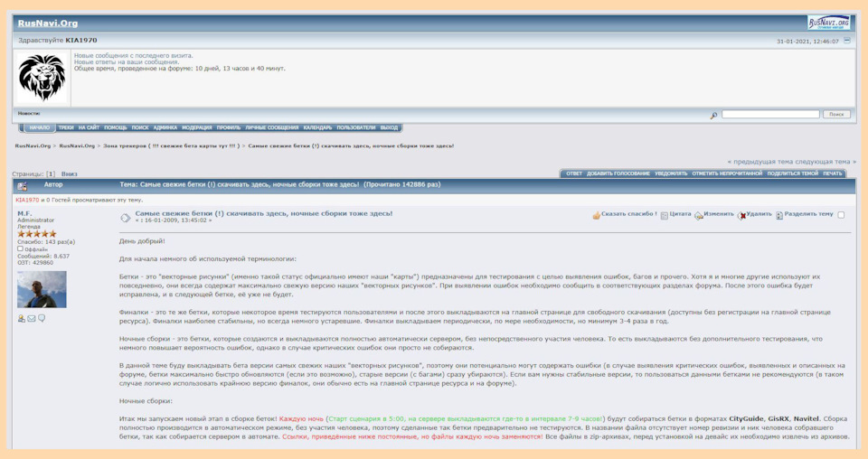Click the post title link above the 16-01-2009 date

264,213
